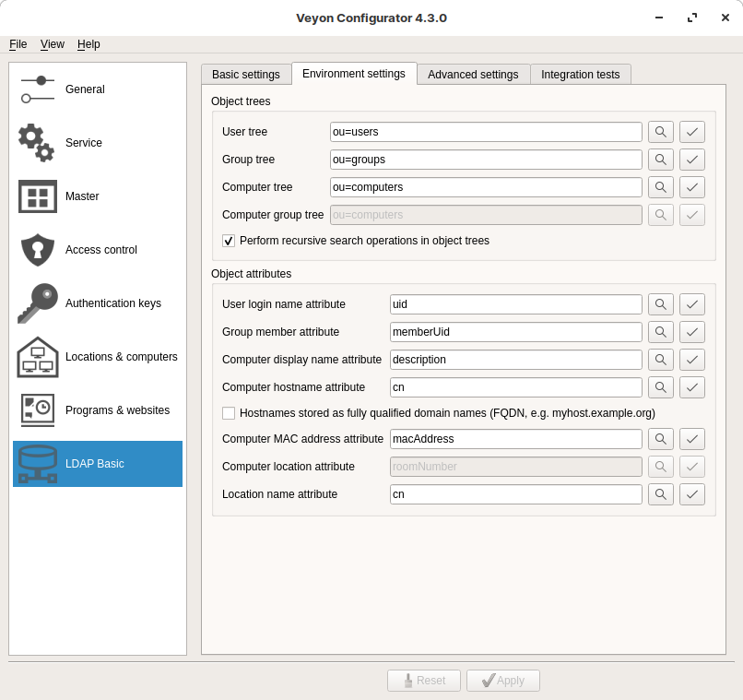This screenshot has height=700, width=743.
Task: Focus the User tree input field
Action: [486, 132]
